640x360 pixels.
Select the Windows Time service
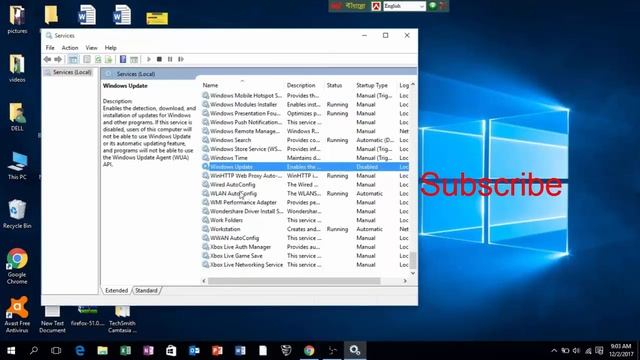(x=305, y=158)
